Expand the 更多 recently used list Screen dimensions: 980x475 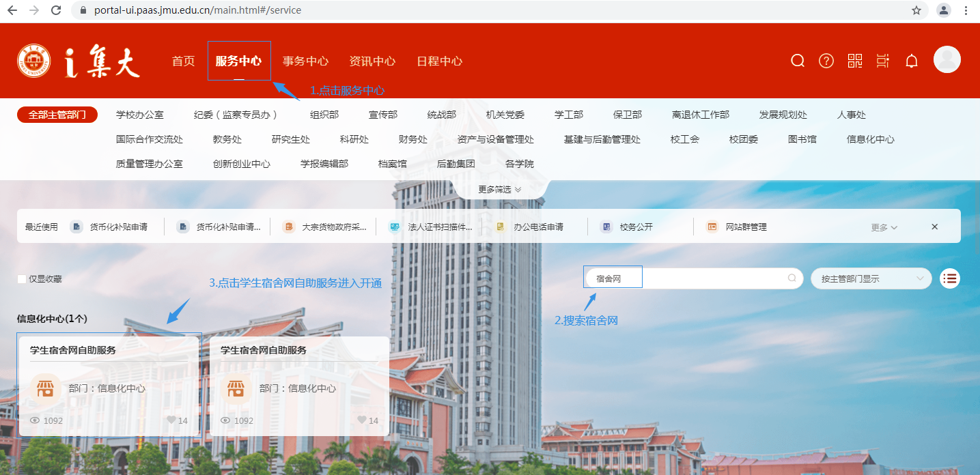[x=884, y=227]
